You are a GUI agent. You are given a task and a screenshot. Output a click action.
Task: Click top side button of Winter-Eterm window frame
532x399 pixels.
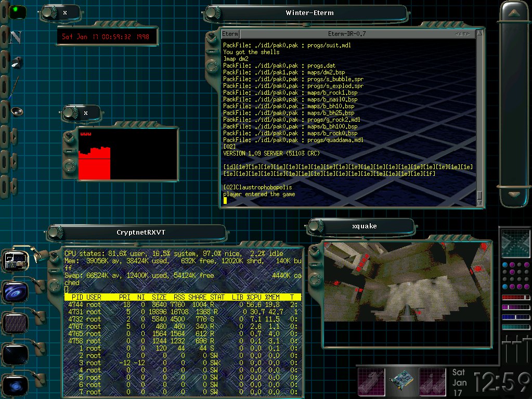[212, 36]
